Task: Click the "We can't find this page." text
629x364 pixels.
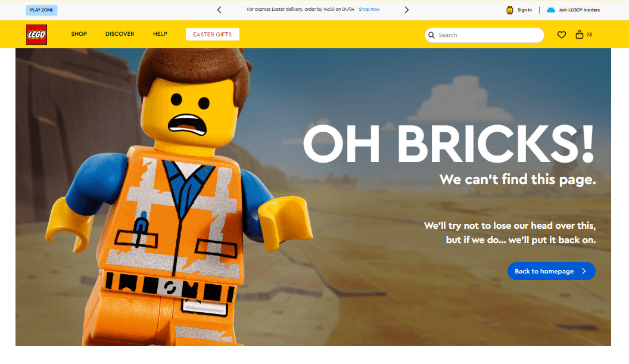Action: click(x=518, y=179)
